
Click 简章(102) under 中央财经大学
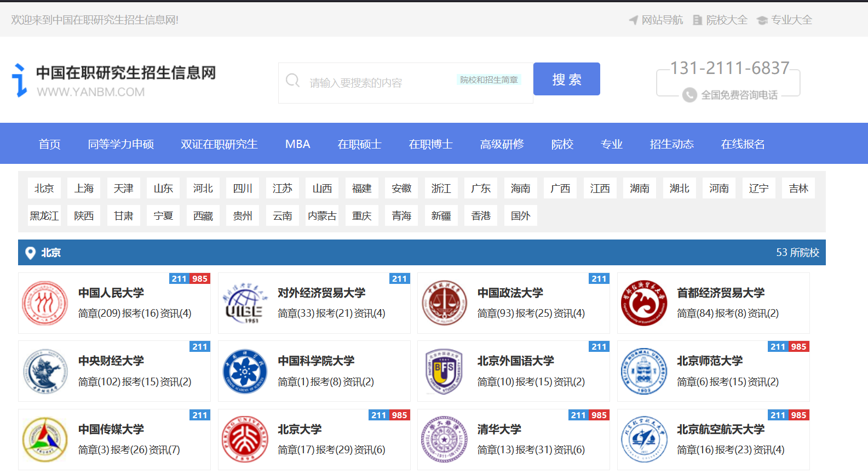(100, 381)
